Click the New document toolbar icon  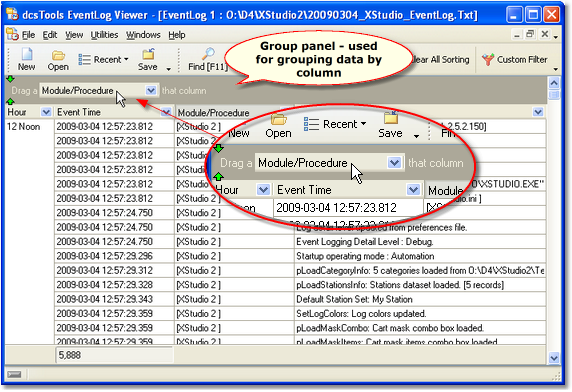pyautogui.click(x=27, y=54)
